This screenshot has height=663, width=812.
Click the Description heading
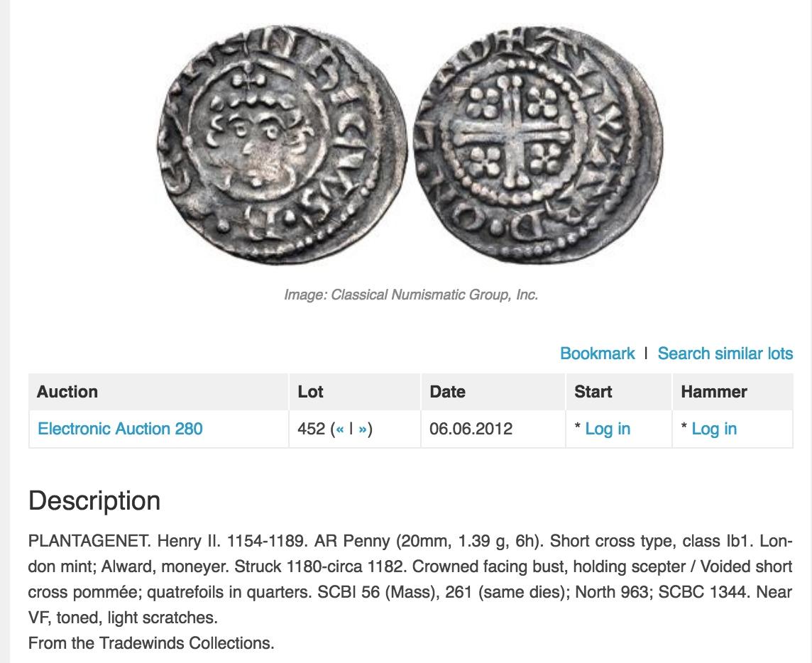[x=94, y=501]
